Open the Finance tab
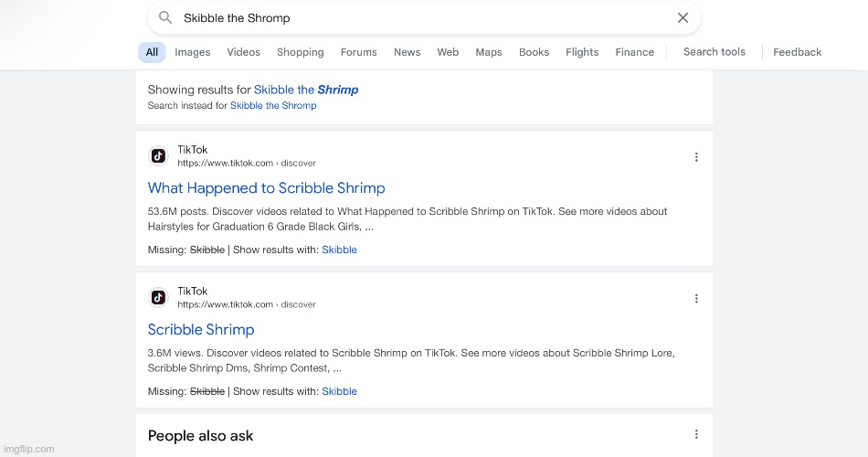The height and width of the screenshot is (457, 868). [634, 52]
